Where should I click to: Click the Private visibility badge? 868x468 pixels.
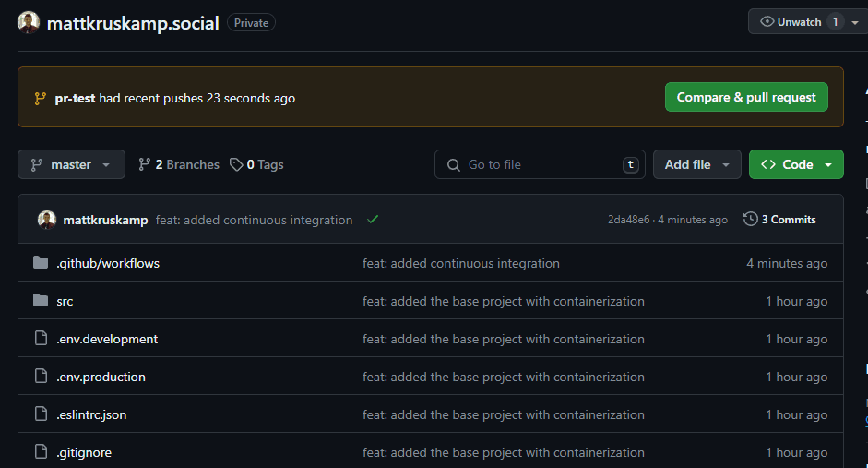coord(251,23)
